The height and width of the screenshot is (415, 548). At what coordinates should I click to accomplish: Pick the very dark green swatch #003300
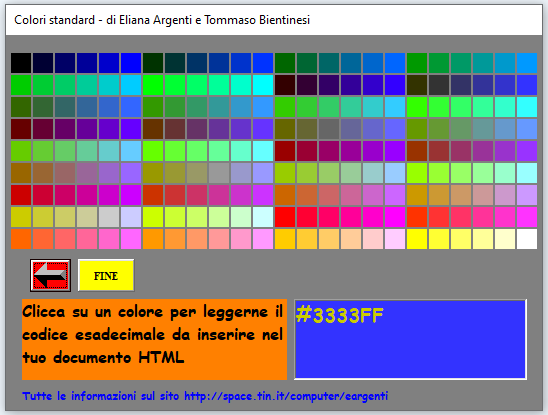(153, 63)
